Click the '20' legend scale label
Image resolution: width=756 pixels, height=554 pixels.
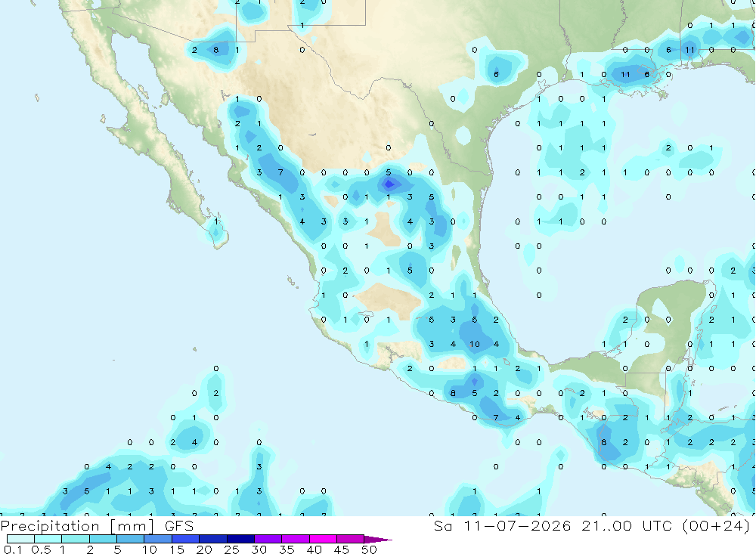tap(204, 549)
